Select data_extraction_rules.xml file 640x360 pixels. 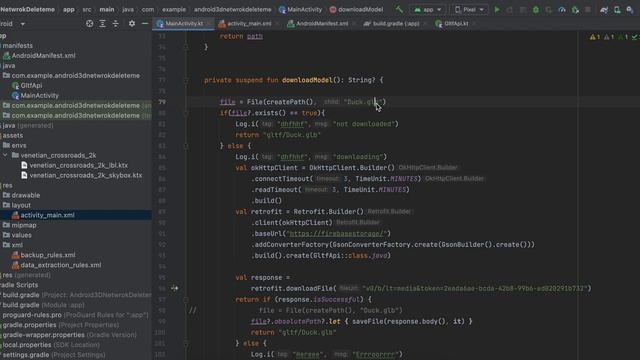pyautogui.click(x=61, y=265)
